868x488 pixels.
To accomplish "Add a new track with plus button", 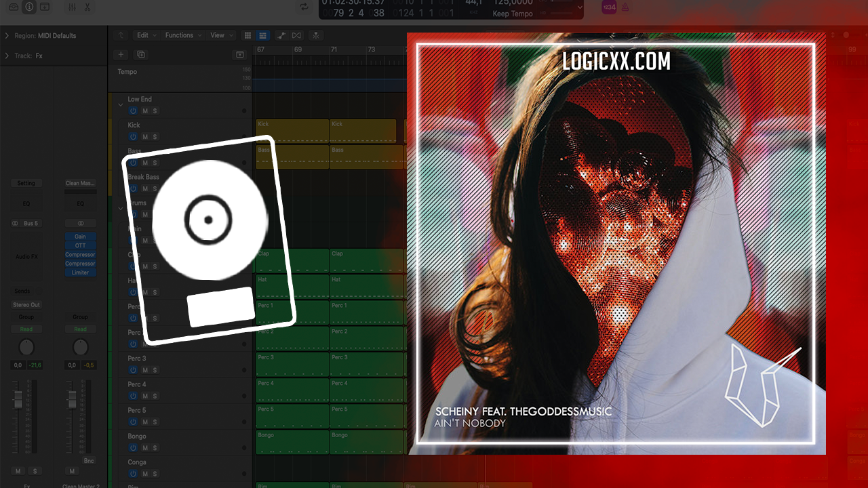I will [x=121, y=54].
